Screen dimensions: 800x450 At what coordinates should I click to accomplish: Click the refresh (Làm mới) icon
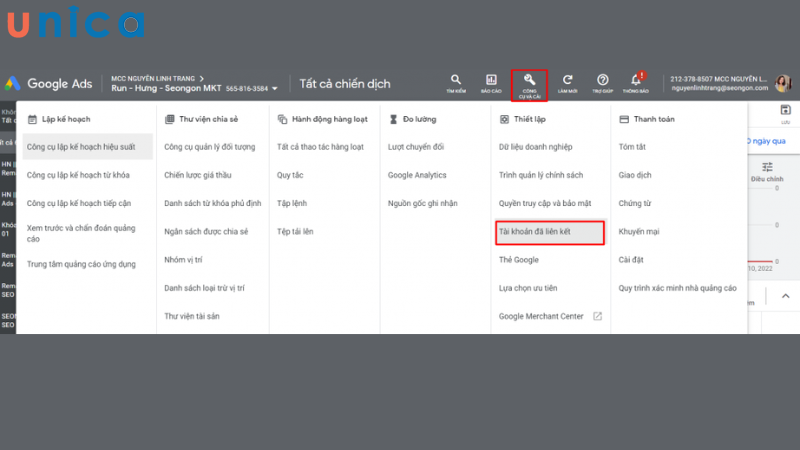[567, 80]
